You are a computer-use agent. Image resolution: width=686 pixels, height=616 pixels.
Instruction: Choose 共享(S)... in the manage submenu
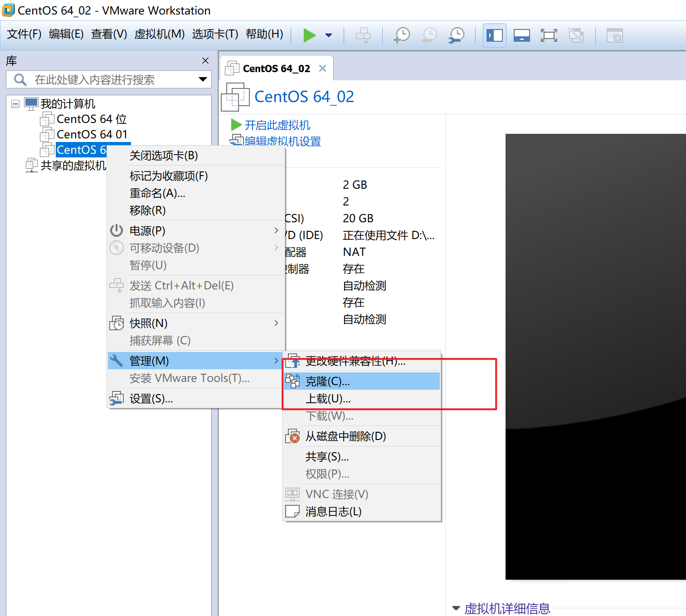[x=362, y=457]
